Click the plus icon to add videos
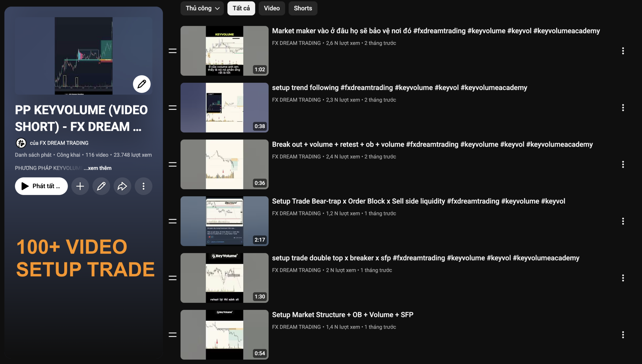 80,186
